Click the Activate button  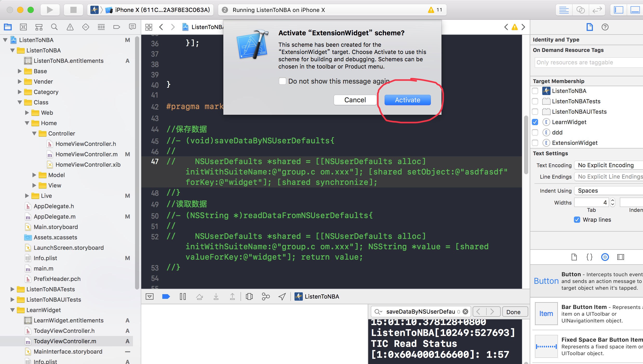[407, 100]
